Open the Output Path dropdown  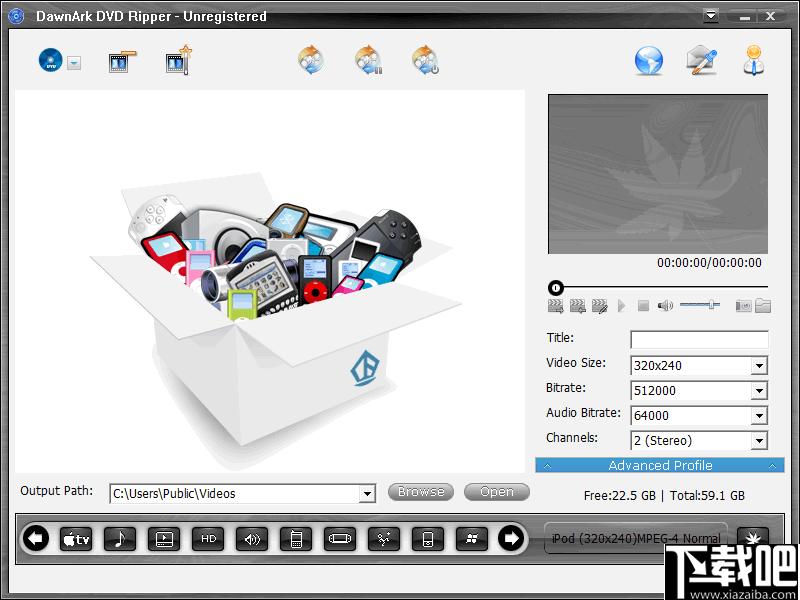[x=367, y=494]
